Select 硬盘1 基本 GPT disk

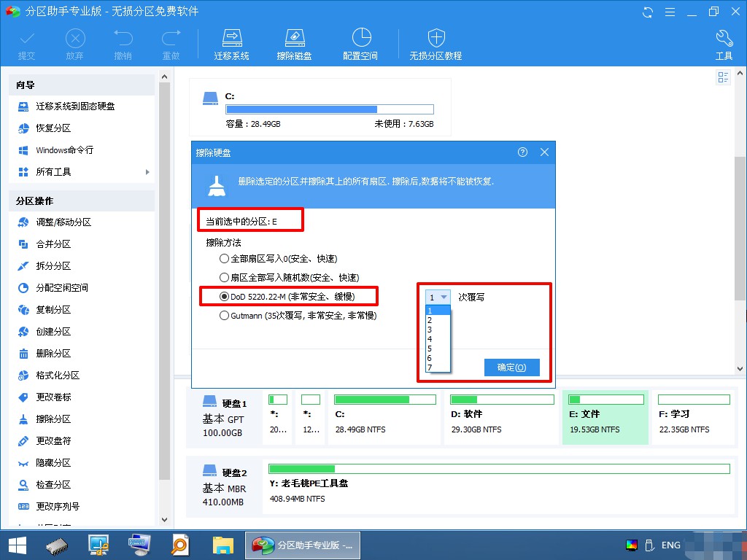click(225, 417)
